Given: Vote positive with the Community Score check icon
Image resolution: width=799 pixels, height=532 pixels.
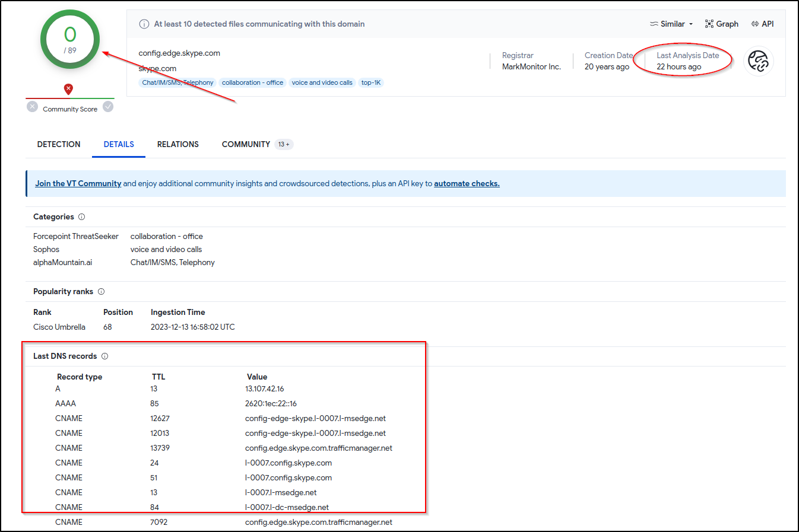Looking at the screenshot, I should pos(108,107).
